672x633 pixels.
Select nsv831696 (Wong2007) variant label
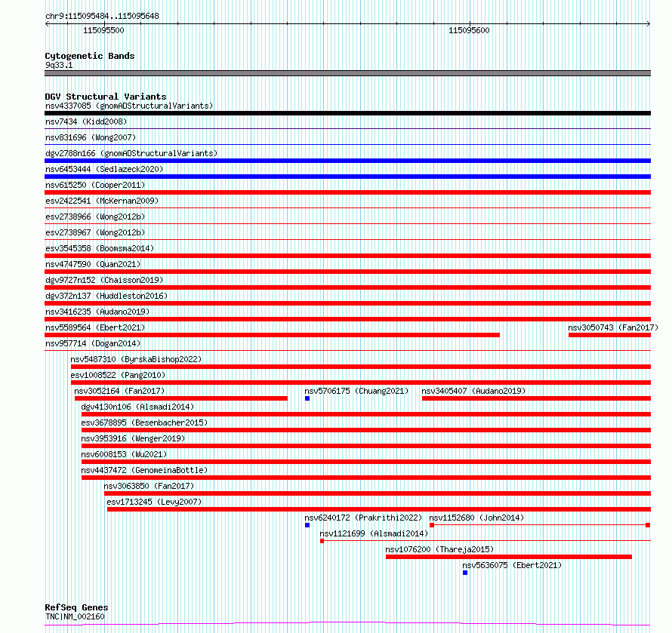[x=91, y=137]
